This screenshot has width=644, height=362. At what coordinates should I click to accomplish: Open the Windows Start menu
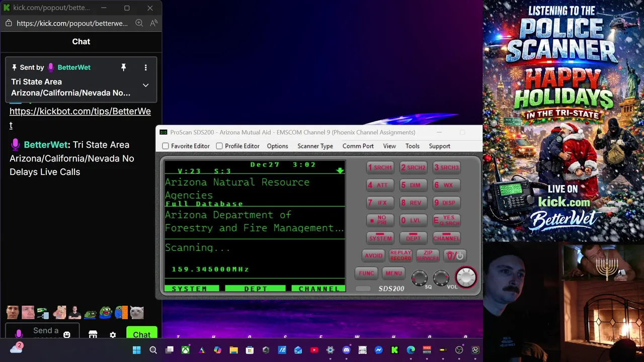click(137, 350)
